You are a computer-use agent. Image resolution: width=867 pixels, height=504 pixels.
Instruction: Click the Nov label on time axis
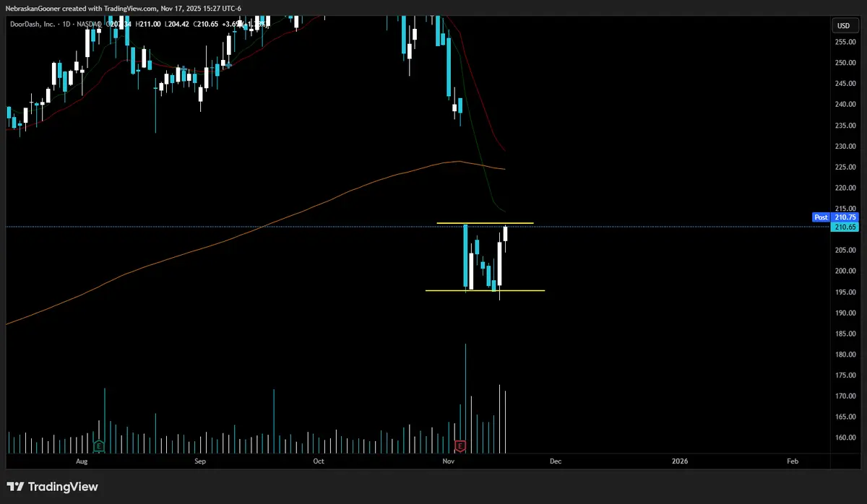click(x=449, y=461)
